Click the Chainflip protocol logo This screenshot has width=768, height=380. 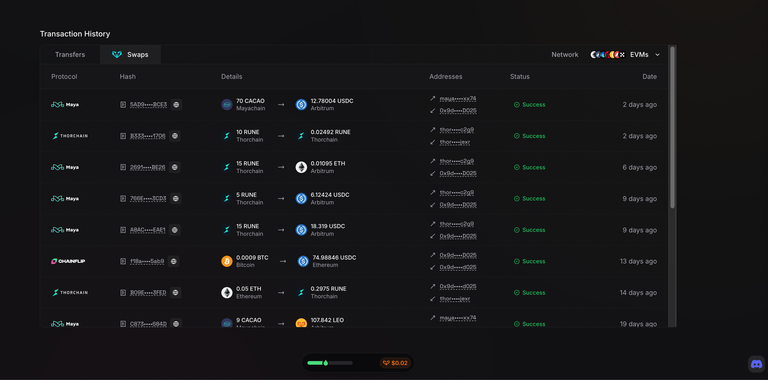68,261
